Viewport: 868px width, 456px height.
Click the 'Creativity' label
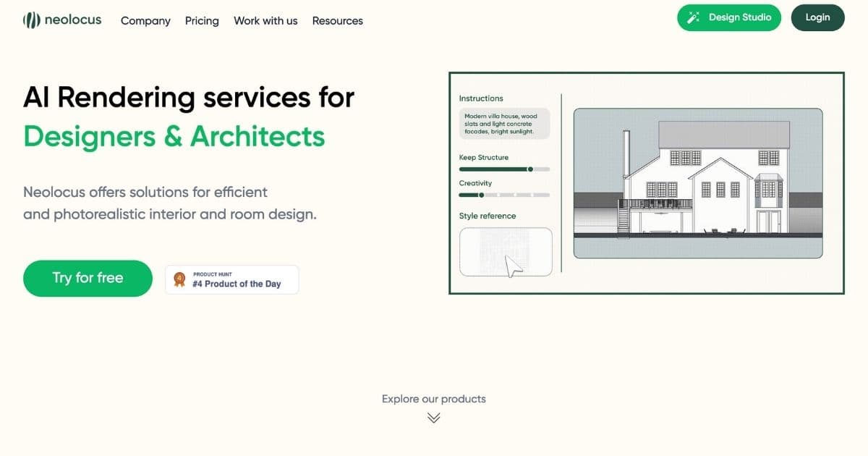(x=475, y=183)
